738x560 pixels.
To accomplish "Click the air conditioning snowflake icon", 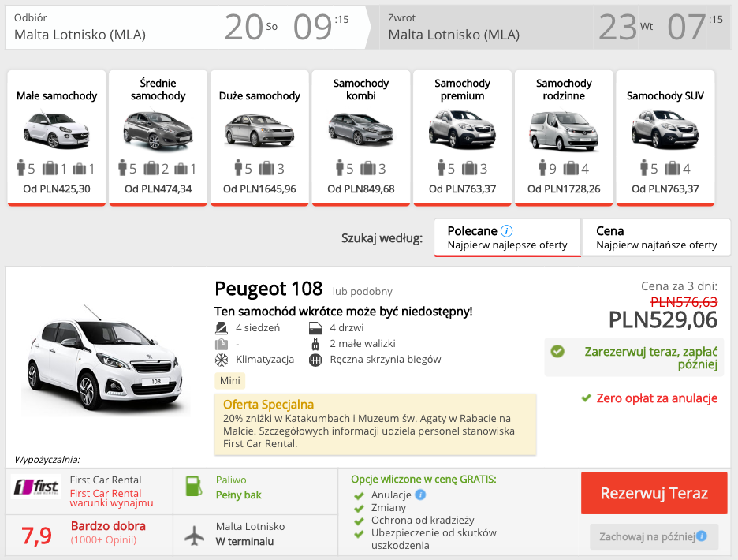I will coord(222,360).
